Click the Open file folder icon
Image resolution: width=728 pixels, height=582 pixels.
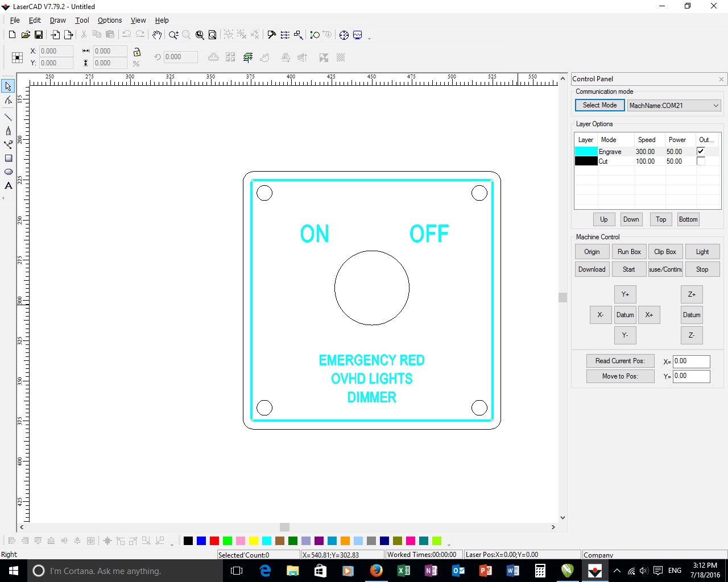tap(26, 35)
